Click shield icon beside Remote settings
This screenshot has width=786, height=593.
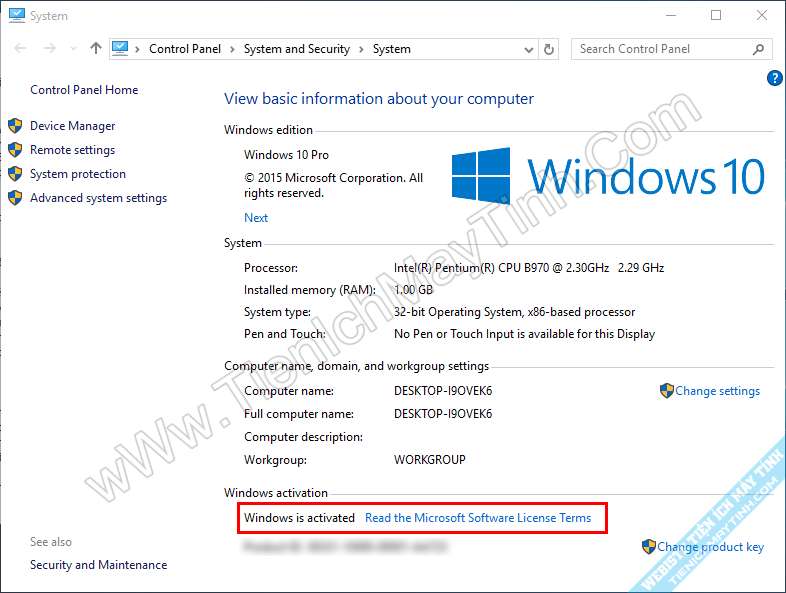tap(15, 149)
